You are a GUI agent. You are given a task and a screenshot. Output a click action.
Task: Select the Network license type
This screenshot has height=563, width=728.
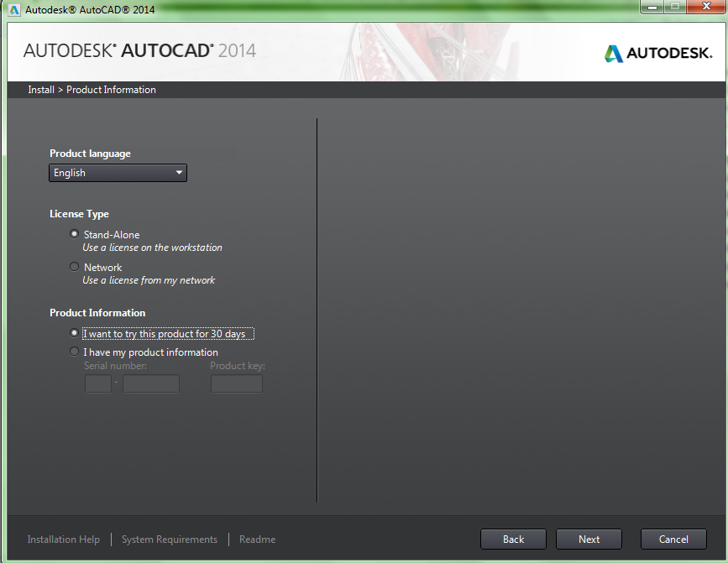[74, 267]
